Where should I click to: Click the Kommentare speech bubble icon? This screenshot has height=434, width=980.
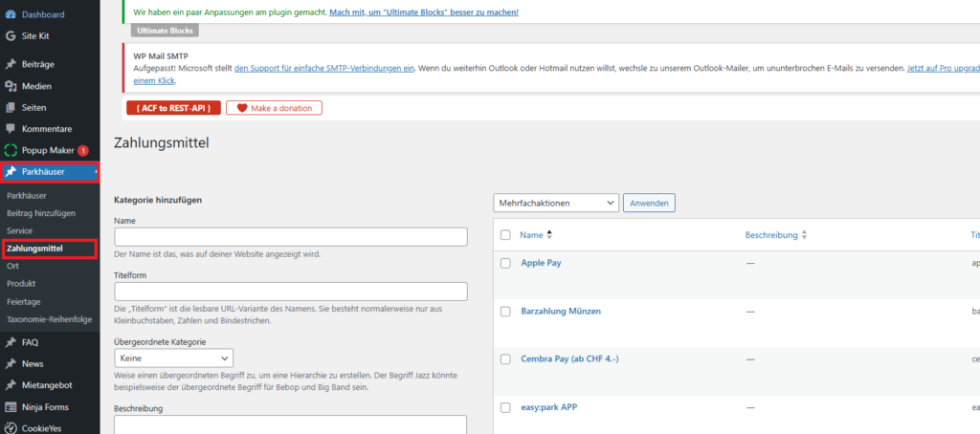click(11, 128)
